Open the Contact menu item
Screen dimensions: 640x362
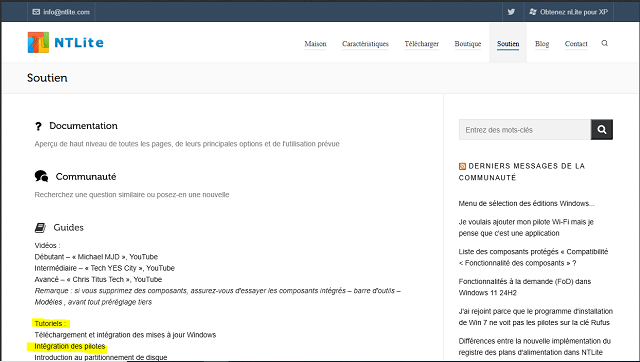coord(576,44)
